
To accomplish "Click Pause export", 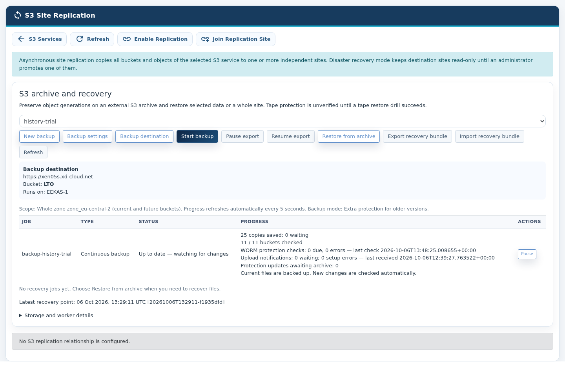I will (242, 136).
